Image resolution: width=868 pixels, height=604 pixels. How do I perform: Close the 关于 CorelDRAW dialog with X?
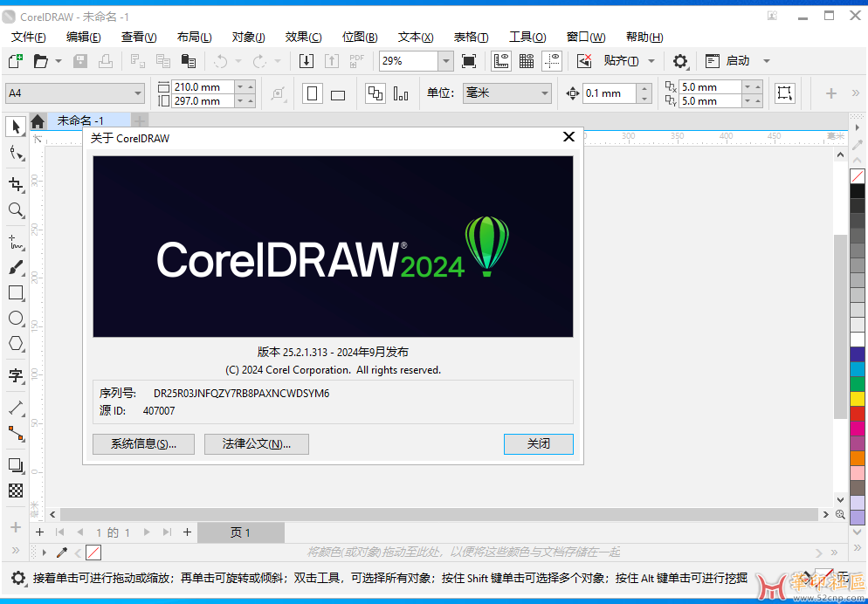[568, 137]
